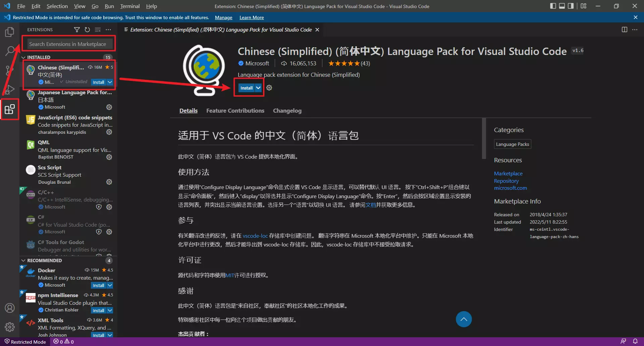Install the npm Intellisense extension

point(99,310)
